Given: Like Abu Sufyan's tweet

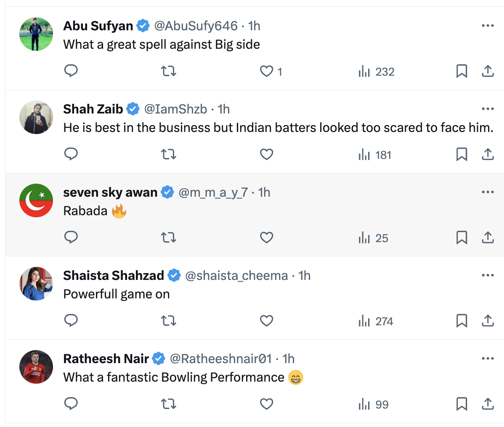Looking at the screenshot, I should point(266,71).
